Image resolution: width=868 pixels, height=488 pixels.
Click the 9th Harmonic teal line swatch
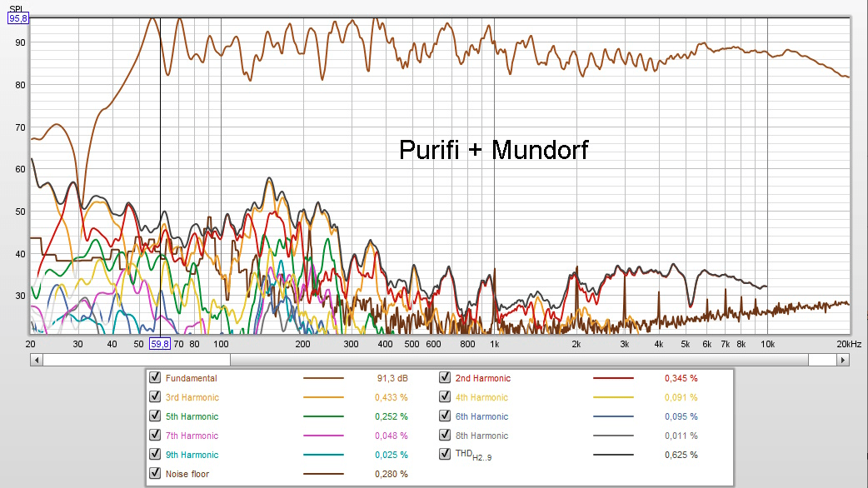(x=323, y=455)
